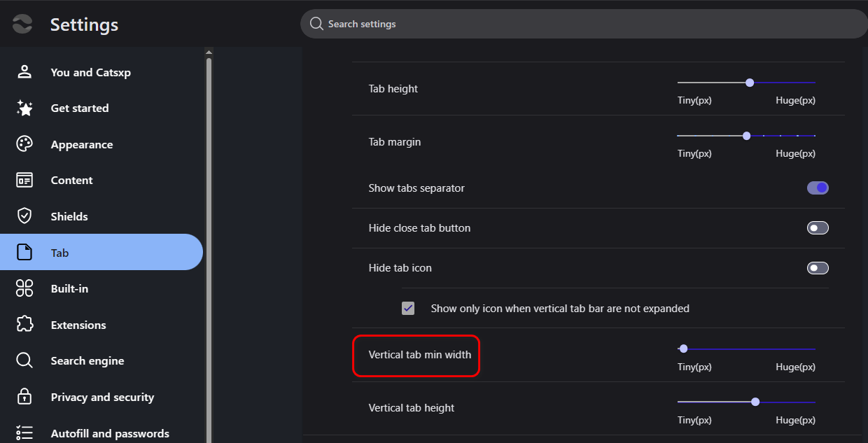Click the You and Catsxp person icon
The height and width of the screenshot is (443, 868).
[24, 72]
